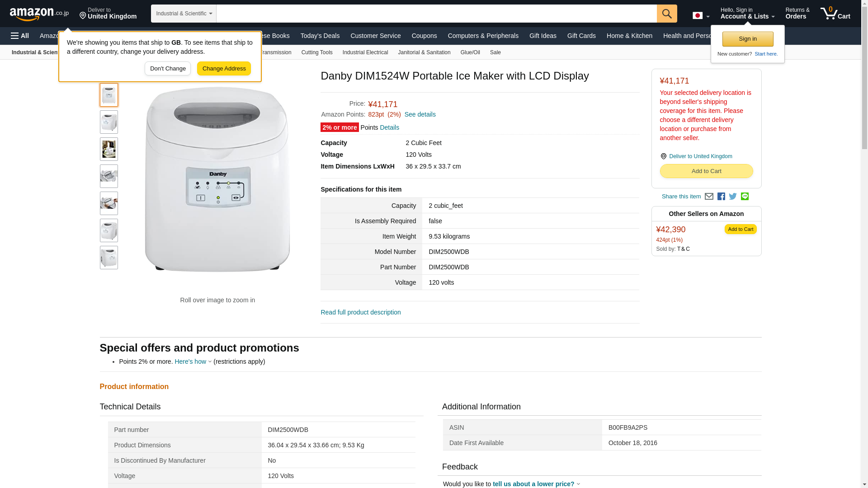Expand the "Here's how" points details
Screen dimensions: 868x488
pos(193,361)
